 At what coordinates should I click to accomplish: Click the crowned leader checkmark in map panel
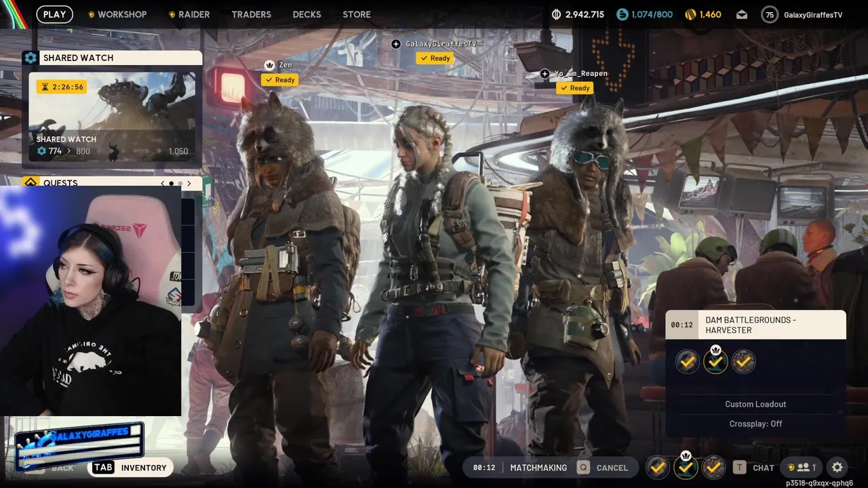coord(715,361)
